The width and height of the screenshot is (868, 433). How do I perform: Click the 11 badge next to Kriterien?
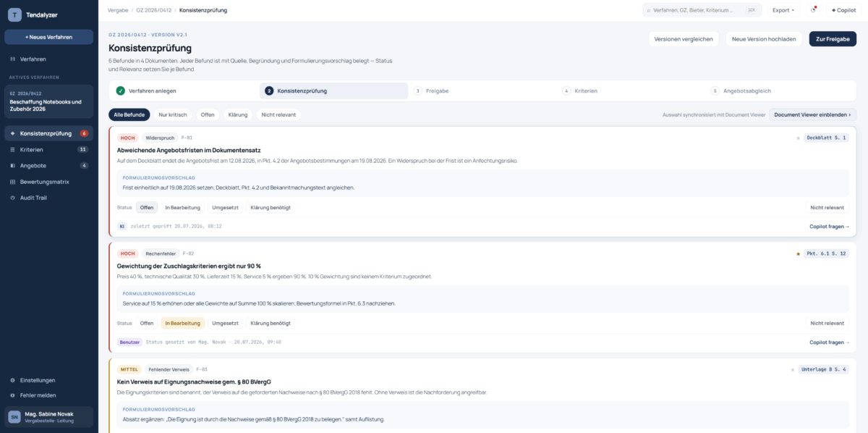[82, 149]
